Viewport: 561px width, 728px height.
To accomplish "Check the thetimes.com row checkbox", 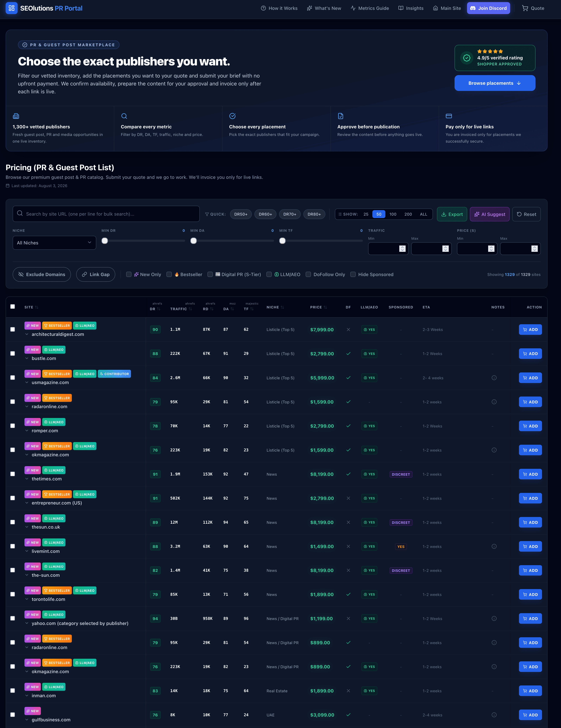I will coord(13,474).
